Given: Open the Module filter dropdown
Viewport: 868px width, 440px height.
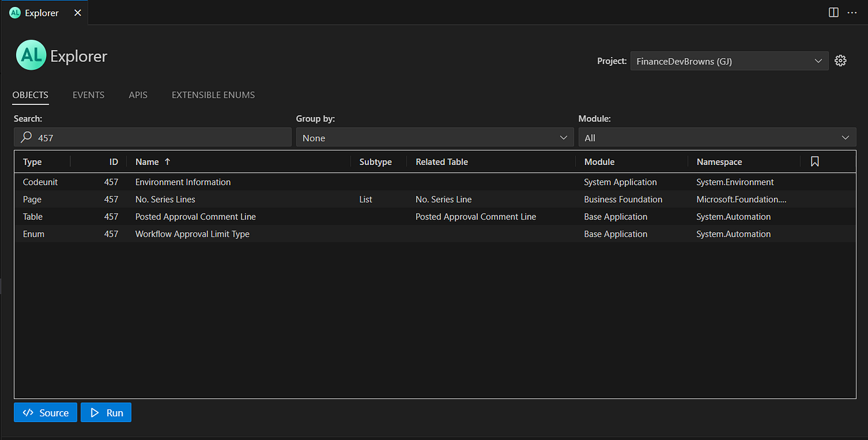Looking at the screenshot, I should point(717,137).
